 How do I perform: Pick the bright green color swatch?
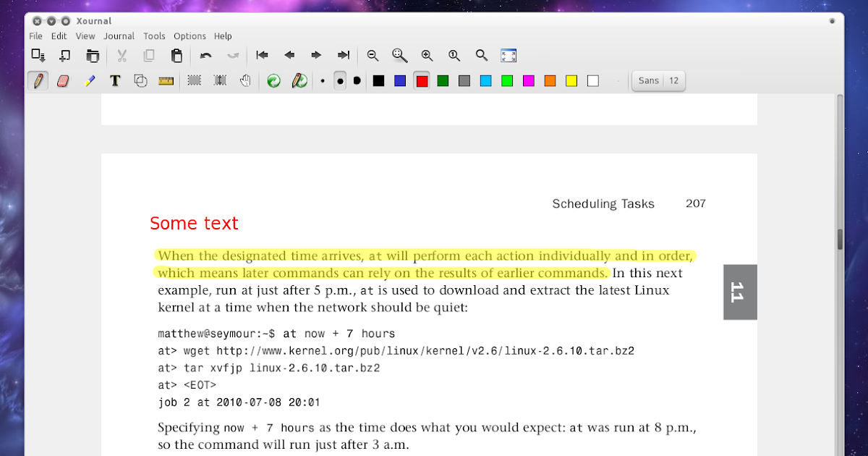pyautogui.click(x=507, y=81)
